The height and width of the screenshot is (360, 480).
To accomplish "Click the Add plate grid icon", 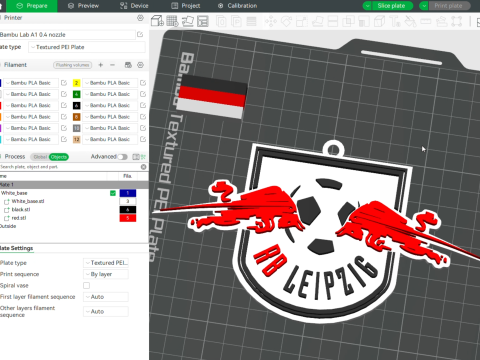I will [172, 21].
